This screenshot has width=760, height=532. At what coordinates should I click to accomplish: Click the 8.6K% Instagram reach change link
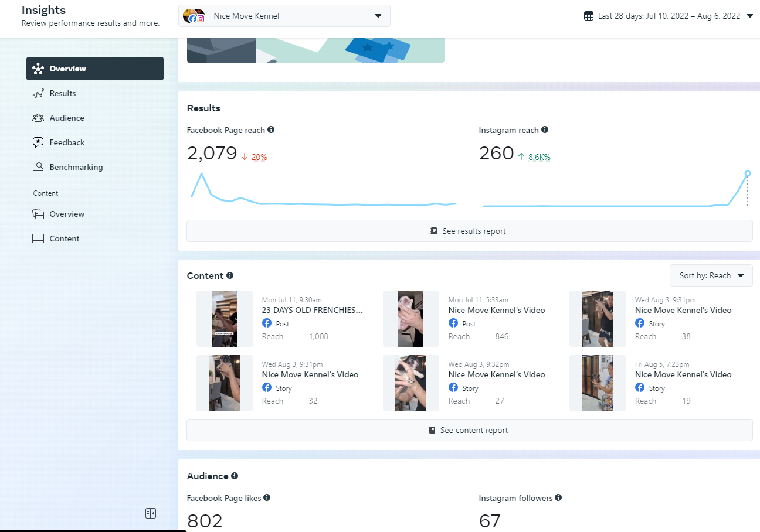point(540,157)
